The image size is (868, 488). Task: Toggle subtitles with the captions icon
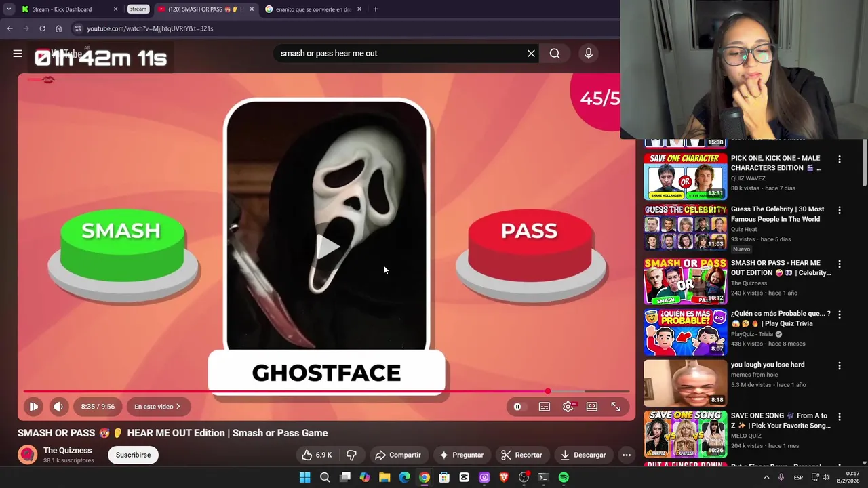point(545,407)
